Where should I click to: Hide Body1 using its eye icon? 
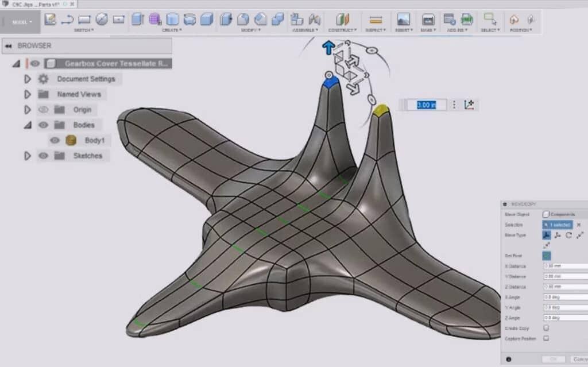(x=55, y=140)
